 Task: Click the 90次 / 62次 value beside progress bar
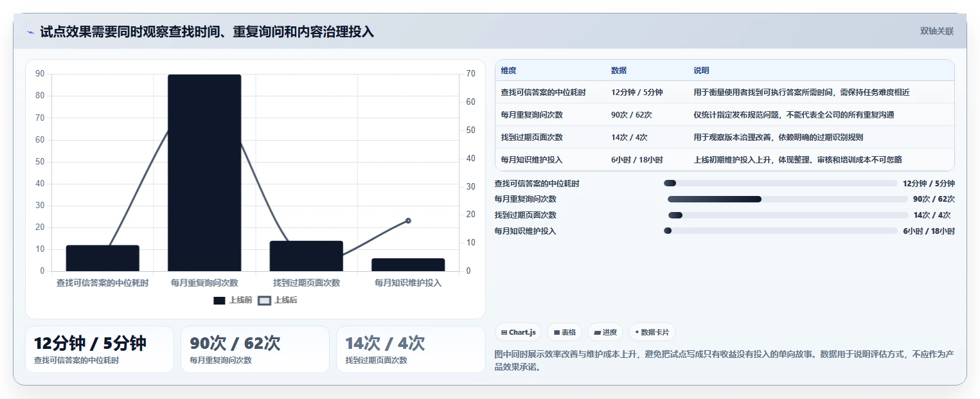click(x=934, y=199)
